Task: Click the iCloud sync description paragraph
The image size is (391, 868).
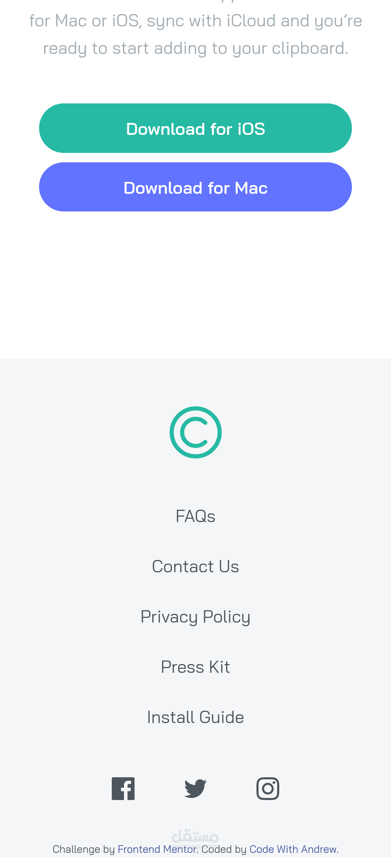Action: click(195, 21)
